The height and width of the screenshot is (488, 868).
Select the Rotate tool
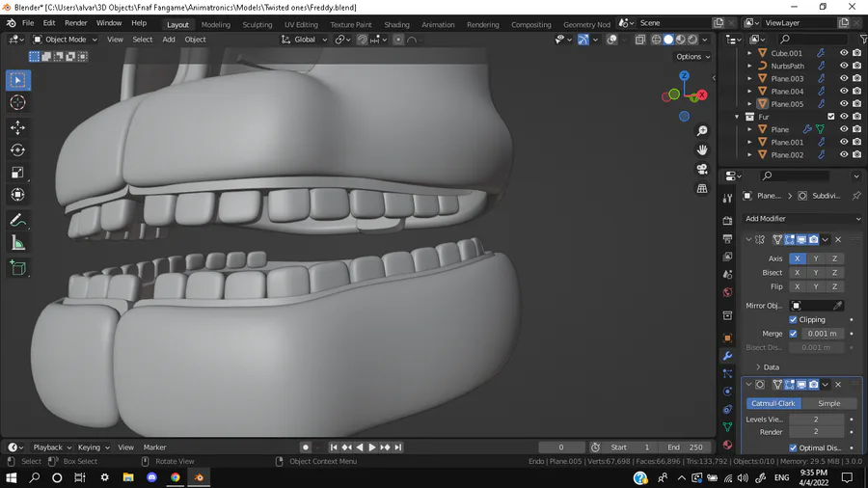(17, 149)
